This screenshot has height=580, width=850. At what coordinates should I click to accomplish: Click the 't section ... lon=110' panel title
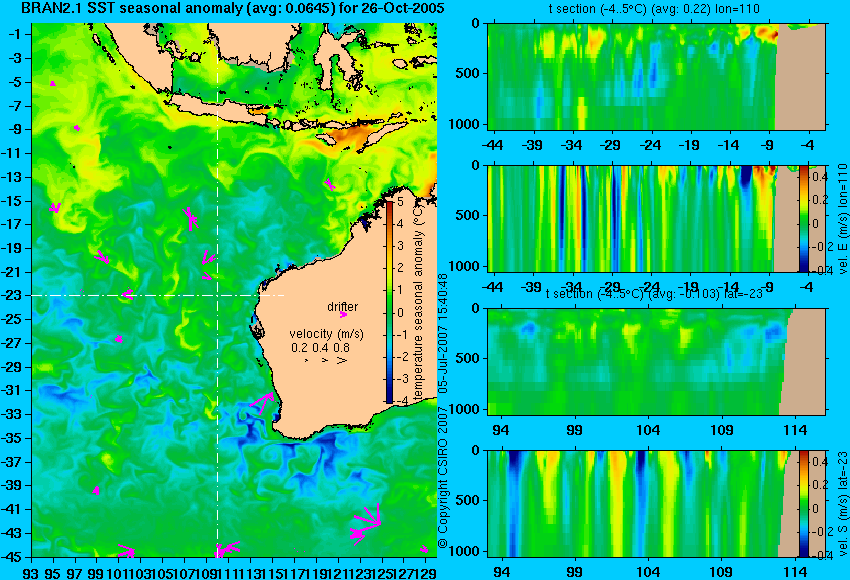click(654, 9)
